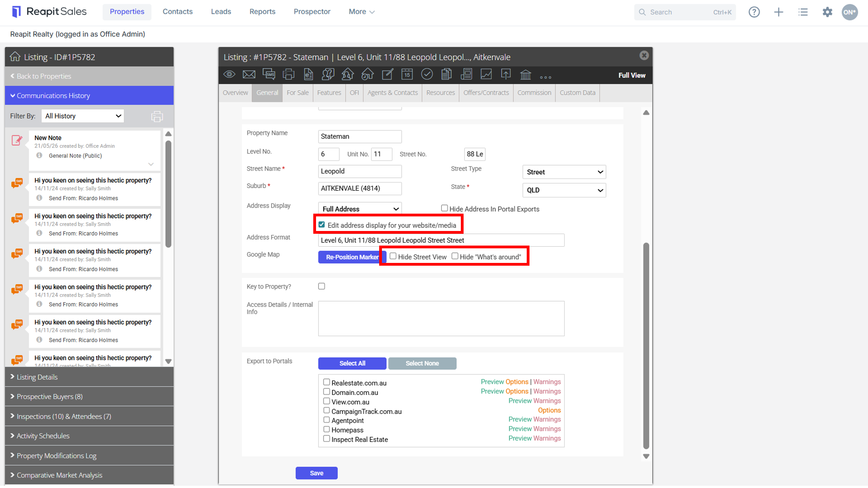Click the line chart icon in listing toolbar
The image size is (868, 488).
(x=486, y=75)
